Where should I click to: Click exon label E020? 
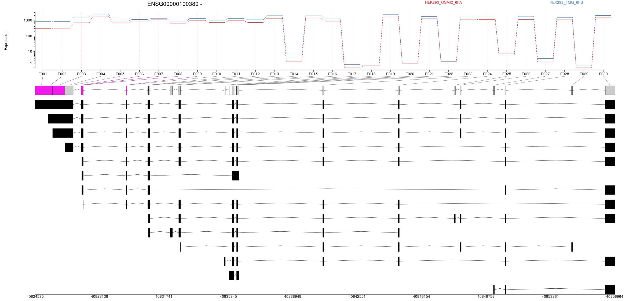pyautogui.click(x=410, y=74)
